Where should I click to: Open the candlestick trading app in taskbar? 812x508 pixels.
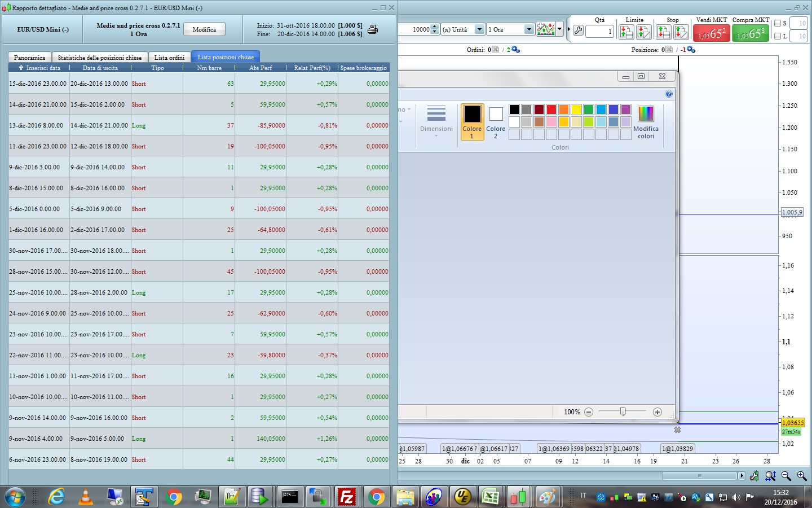coord(518,497)
